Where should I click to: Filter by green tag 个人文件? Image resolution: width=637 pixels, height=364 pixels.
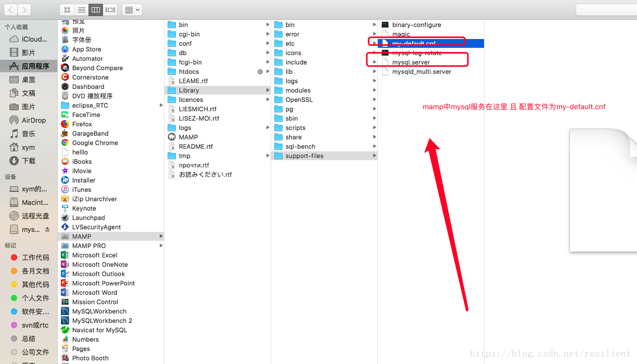(x=29, y=298)
